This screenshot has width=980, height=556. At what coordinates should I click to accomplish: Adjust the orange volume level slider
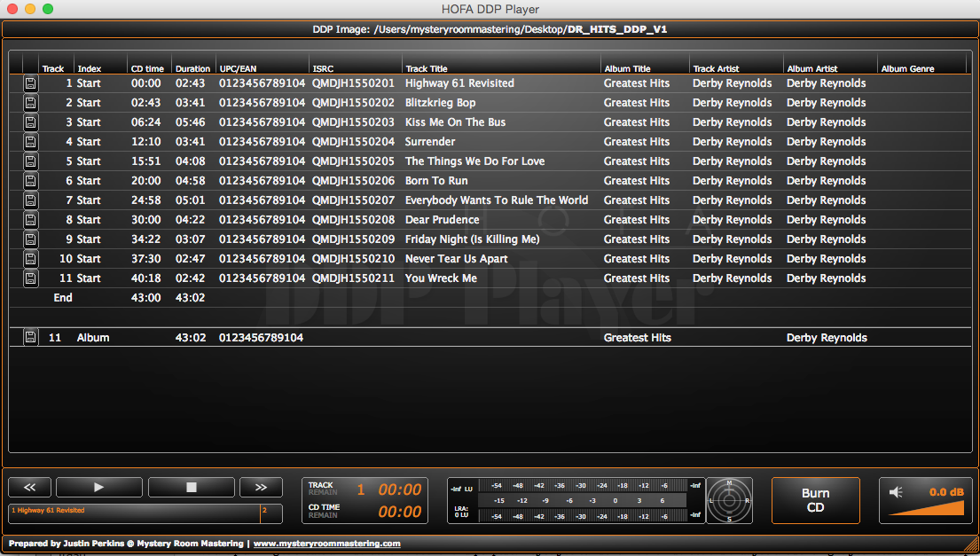pyautogui.click(x=926, y=508)
